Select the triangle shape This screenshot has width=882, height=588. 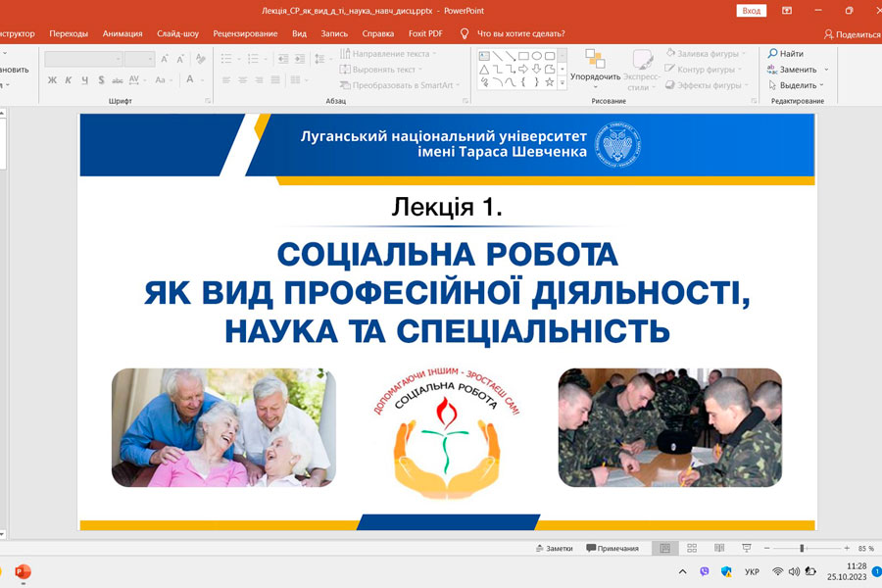[484, 70]
